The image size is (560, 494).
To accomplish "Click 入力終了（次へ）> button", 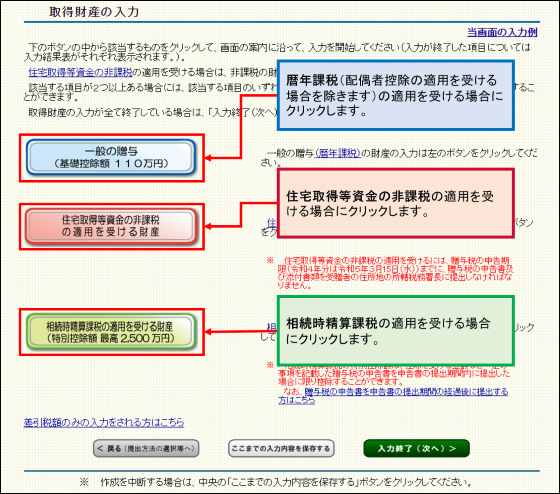I will (x=416, y=448).
